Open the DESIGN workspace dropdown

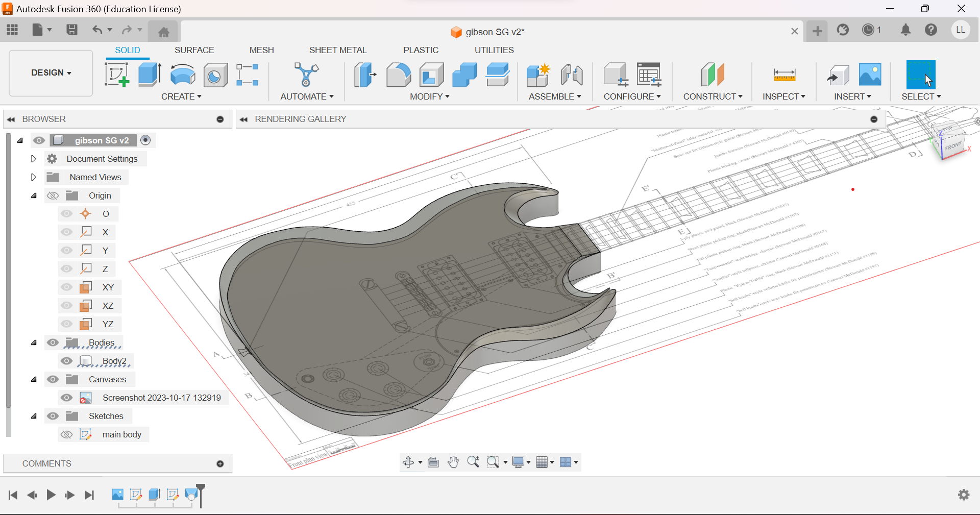pos(51,72)
